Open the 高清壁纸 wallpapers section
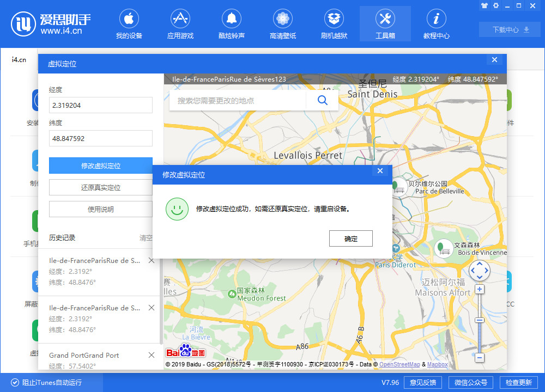Image resolution: width=545 pixels, height=392 pixels. pos(282,23)
